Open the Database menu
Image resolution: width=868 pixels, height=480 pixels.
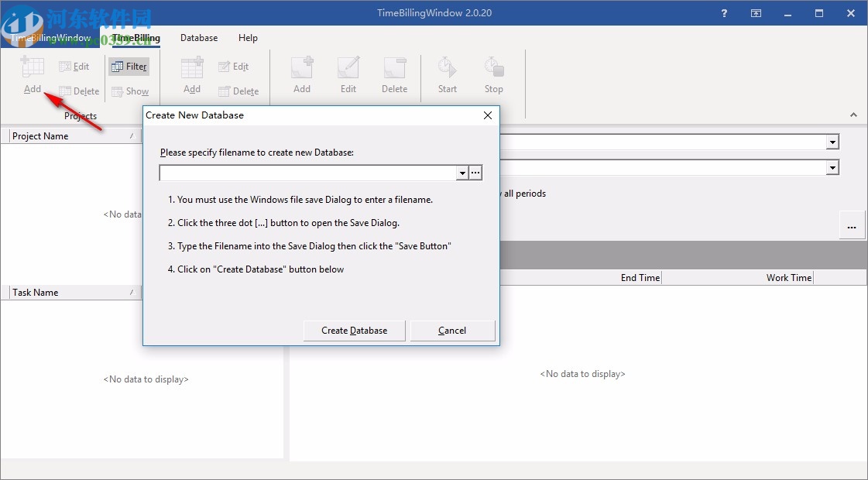tap(198, 37)
